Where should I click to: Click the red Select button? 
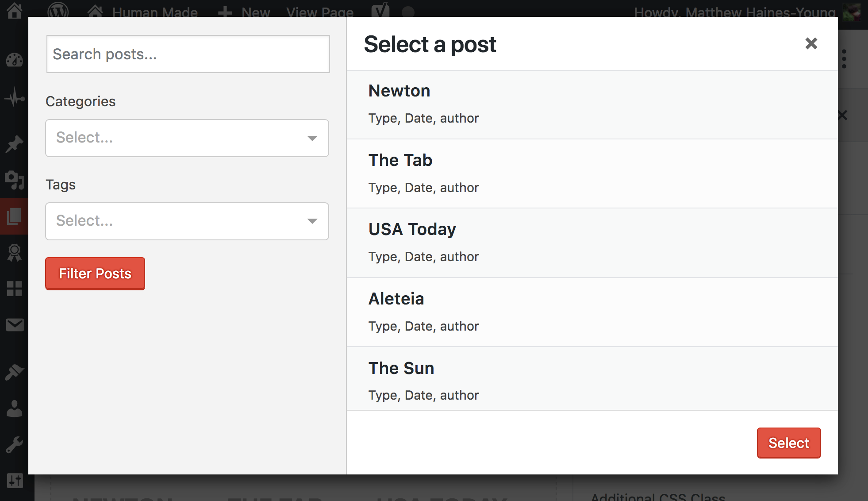789,443
